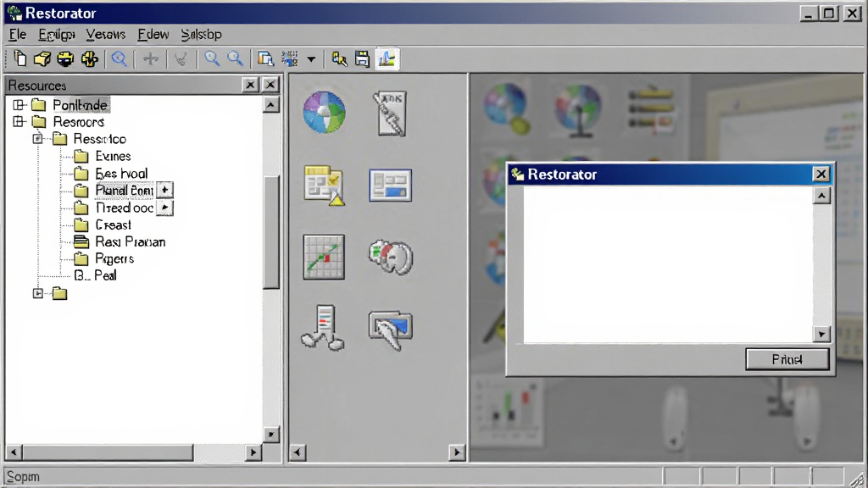
Task: Click inside the Restorator dialog text area
Action: (668, 264)
